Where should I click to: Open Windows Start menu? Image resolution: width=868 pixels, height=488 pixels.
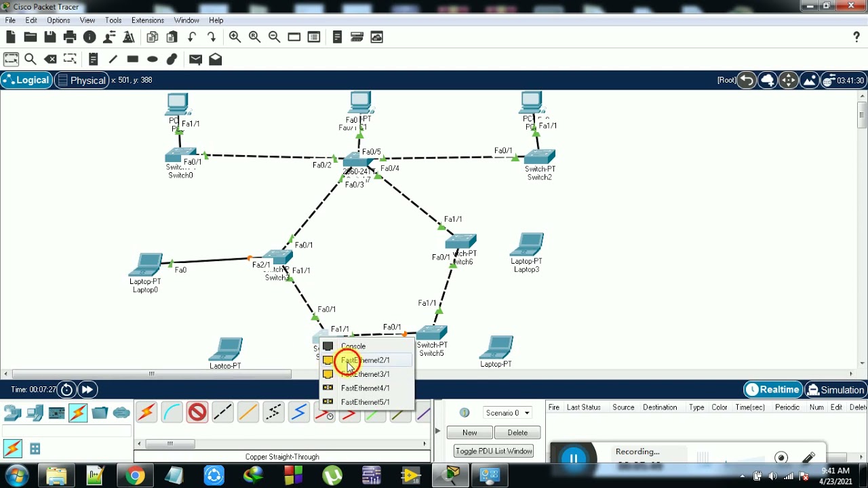tap(17, 476)
